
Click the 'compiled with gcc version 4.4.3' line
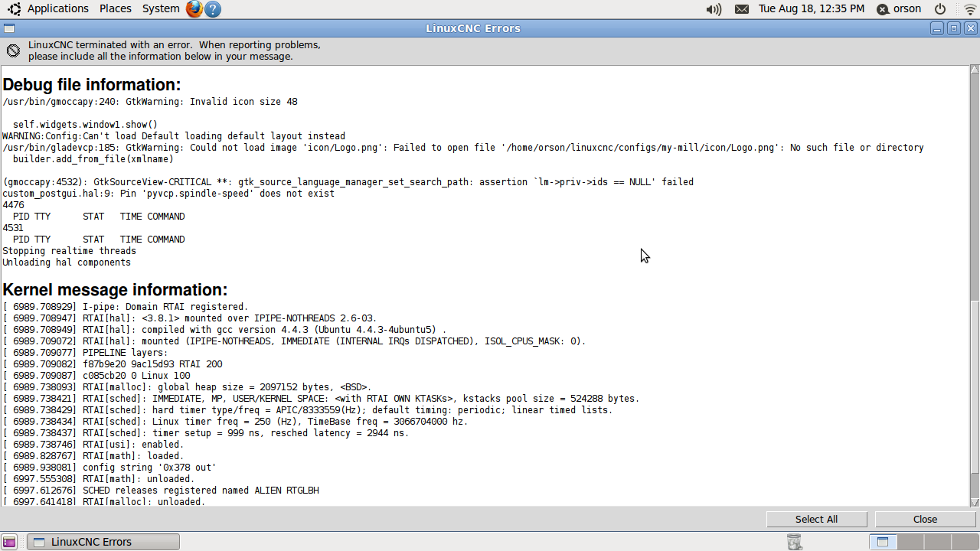pyautogui.click(x=225, y=330)
